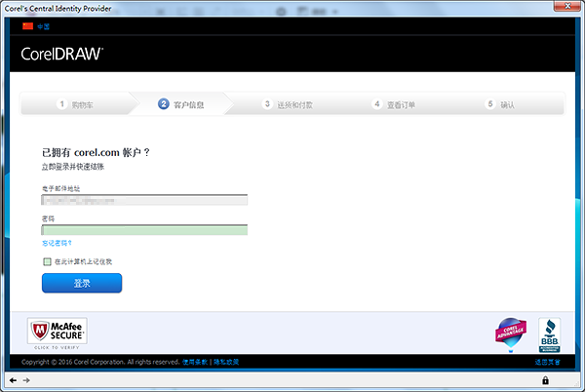Click the BBB accredited business badge

coord(549,333)
